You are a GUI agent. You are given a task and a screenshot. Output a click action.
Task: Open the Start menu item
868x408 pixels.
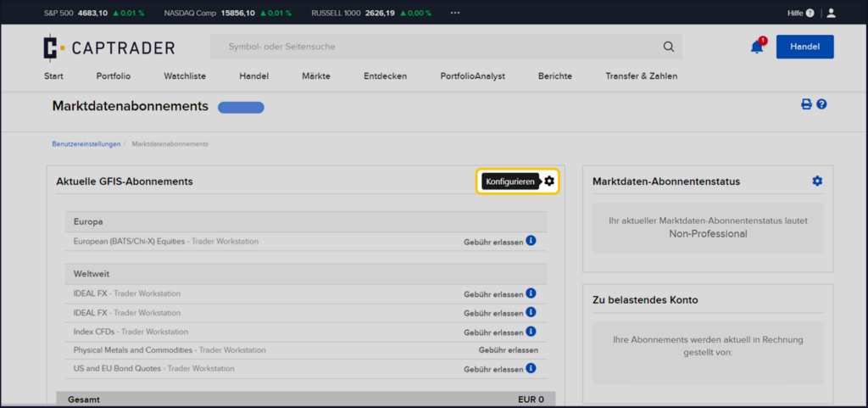coord(53,76)
